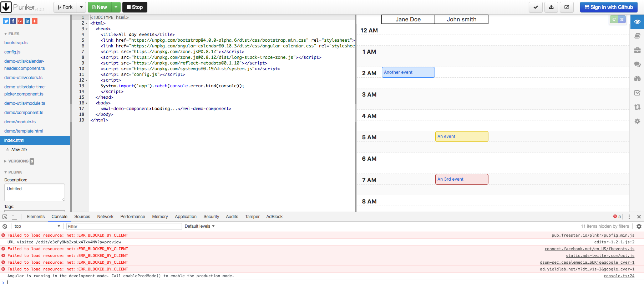Viewport: 644px width, 284px height.
Task: Switch to the Network tab
Action: 105,217
